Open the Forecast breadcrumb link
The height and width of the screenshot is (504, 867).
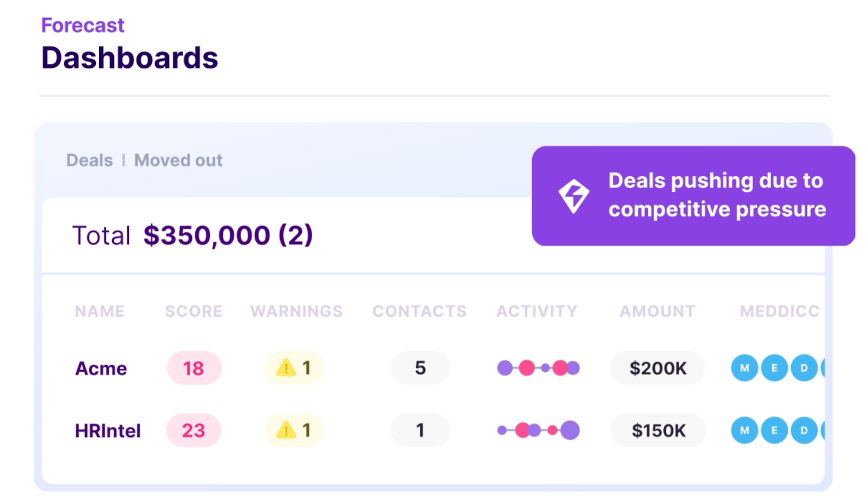click(x=83, y=25)
